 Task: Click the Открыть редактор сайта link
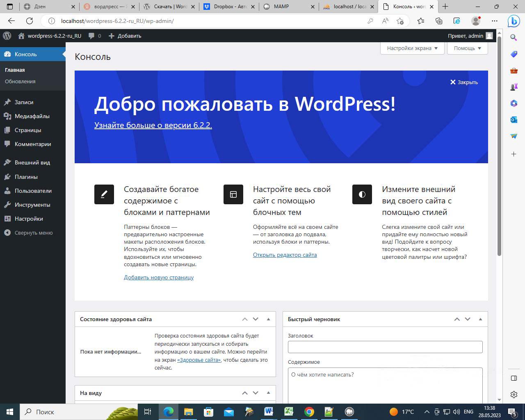[x=285, y=255]
